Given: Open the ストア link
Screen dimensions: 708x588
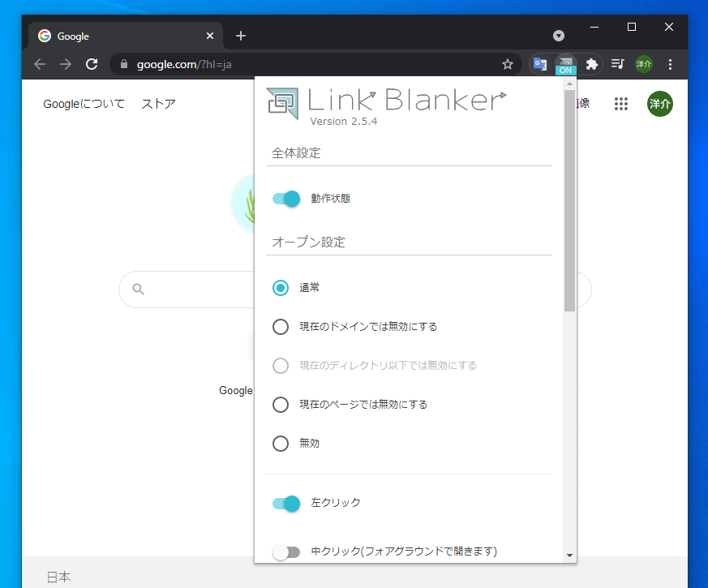Looking at the screenshot, I should [x=159, y=104].
